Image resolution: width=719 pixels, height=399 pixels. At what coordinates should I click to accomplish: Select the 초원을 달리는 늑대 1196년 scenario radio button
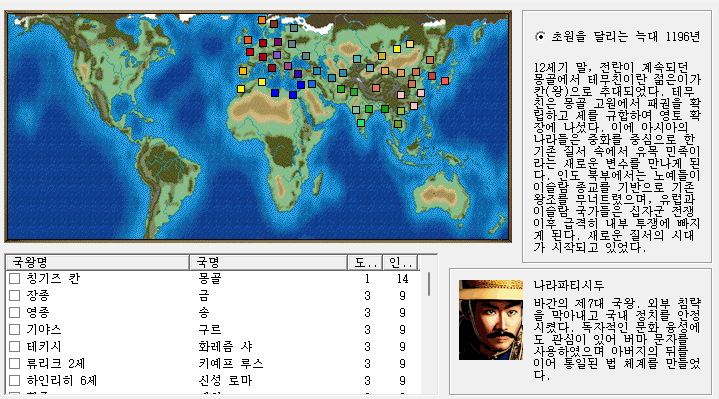tap(541, 37)
